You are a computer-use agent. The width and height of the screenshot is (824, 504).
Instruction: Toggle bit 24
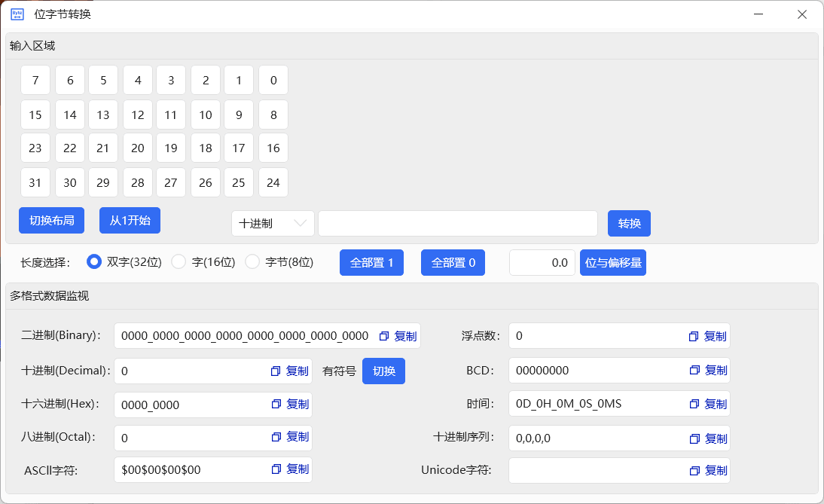tap(273, 182)
